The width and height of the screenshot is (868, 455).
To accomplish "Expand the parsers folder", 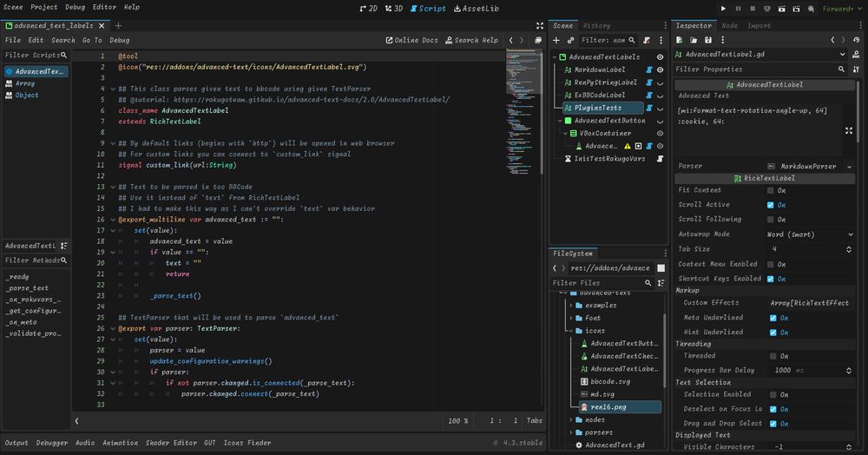I will [571, 433].
